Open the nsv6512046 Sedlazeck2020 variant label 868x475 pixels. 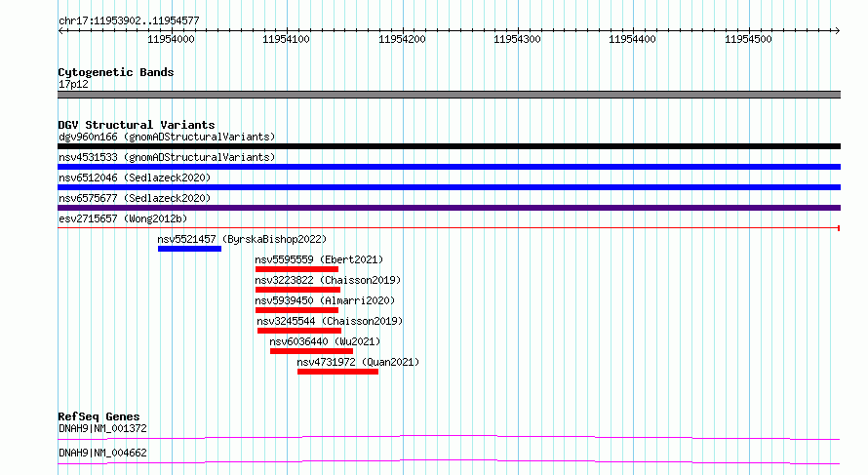coord(135,178)
